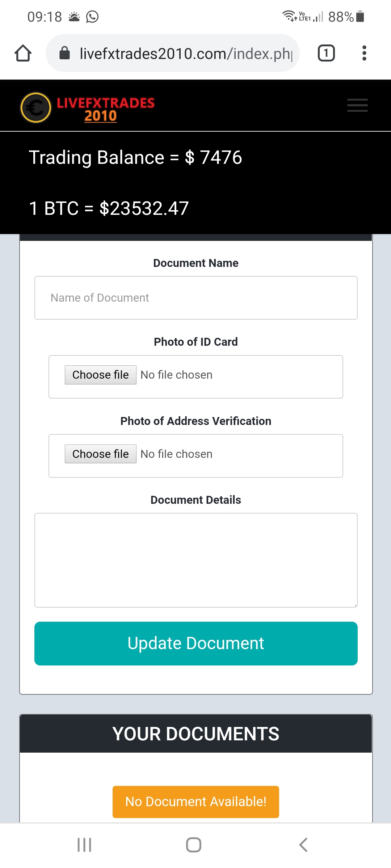391x868 pixels.
Task: Open the browser tab switcher
Action: click(326, 53)
